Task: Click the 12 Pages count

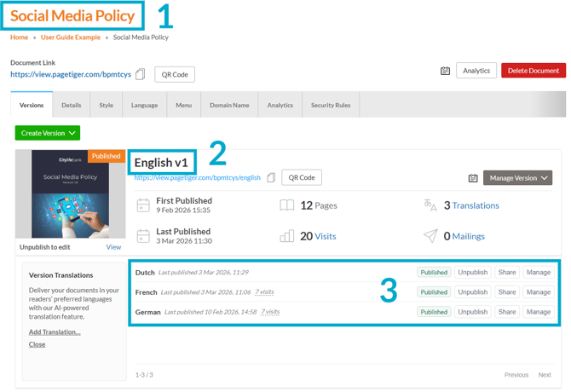Action: click(x=319, y=205)
